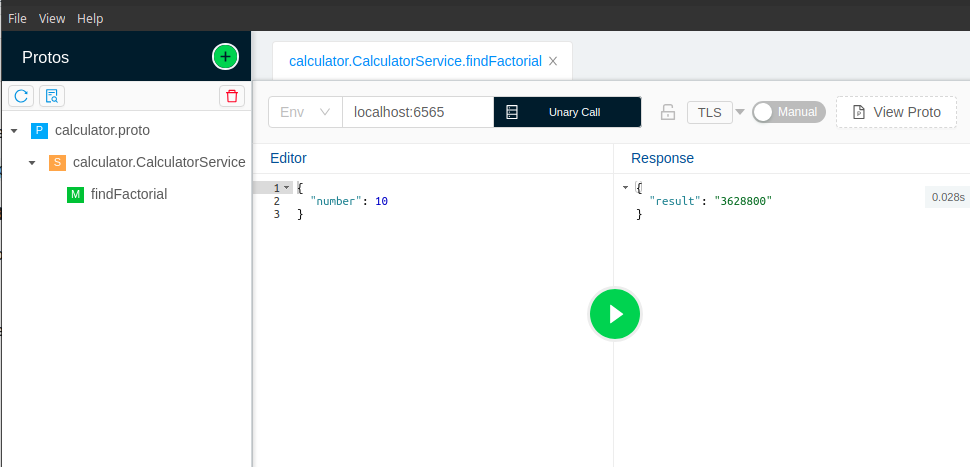This screenshot has width=970, height=467.
Task: Click the Unary Call button
Action: point(567,112)
